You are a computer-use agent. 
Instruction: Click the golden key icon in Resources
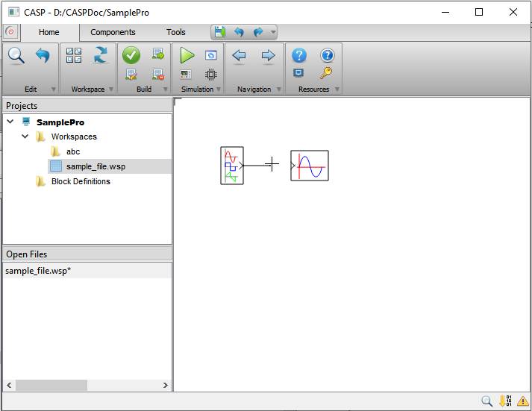(x=326, y=74)
